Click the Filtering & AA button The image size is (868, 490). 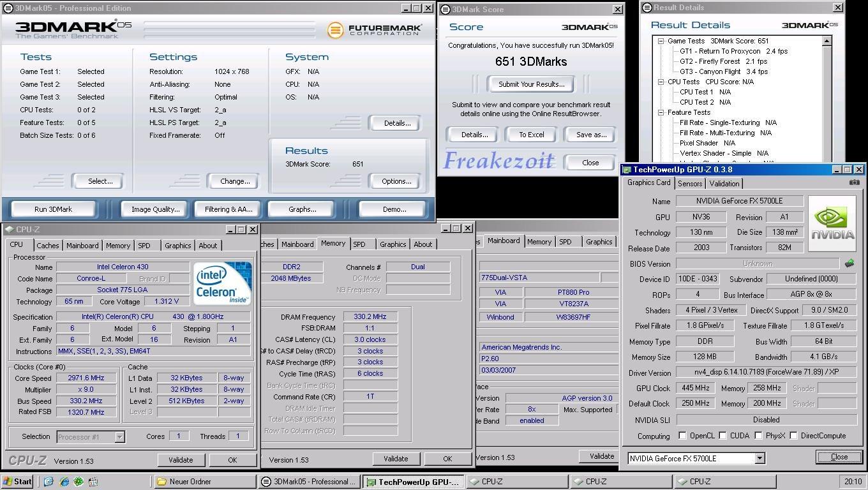pyautogui.click(x=228, y=209)
